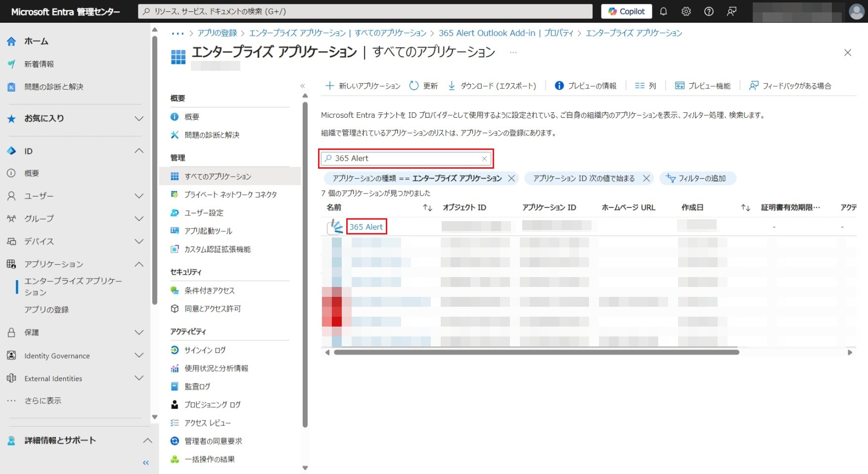This screenshot has height=474, width=868.
Task: Open the feedback icon in header
Action: tap(731, 11)
